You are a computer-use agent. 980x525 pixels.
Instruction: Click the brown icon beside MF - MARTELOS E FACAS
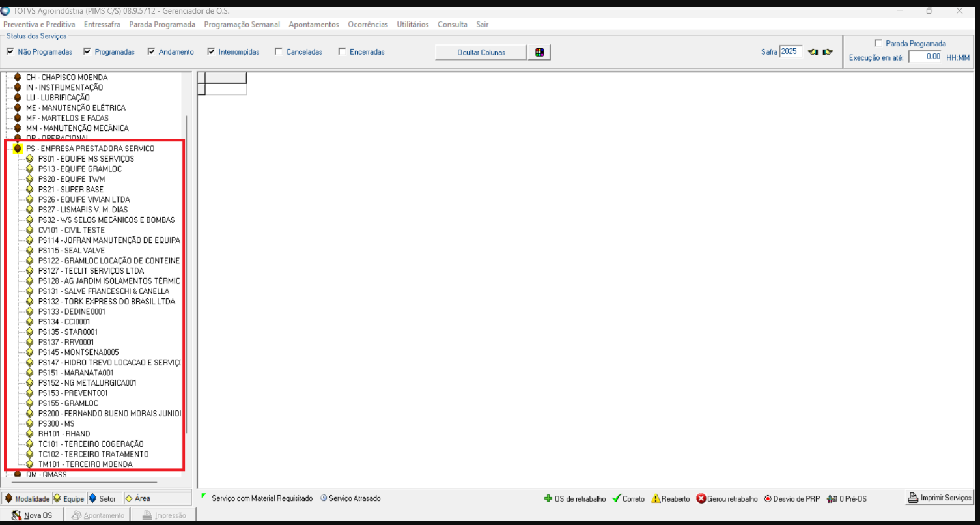[18, 118]
